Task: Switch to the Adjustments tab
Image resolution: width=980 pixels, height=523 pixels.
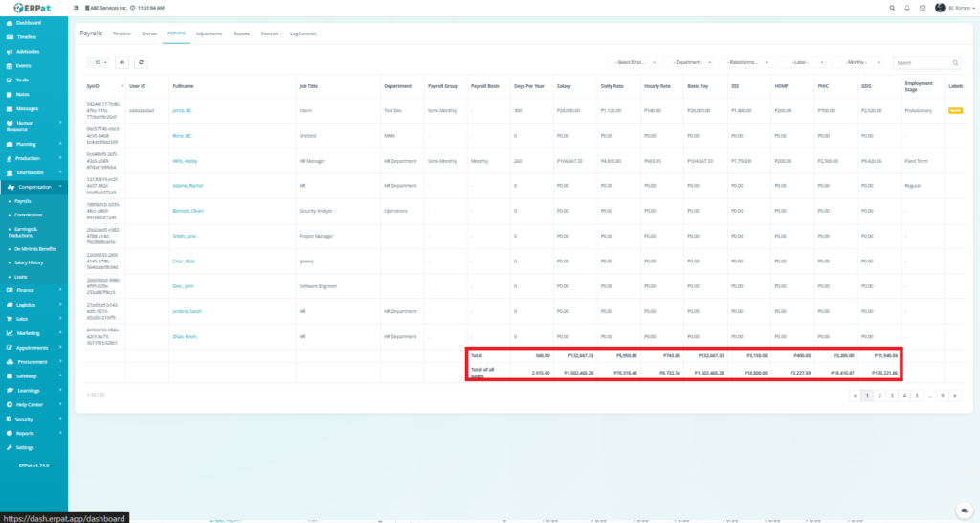Action: click(x=209, y=33)
